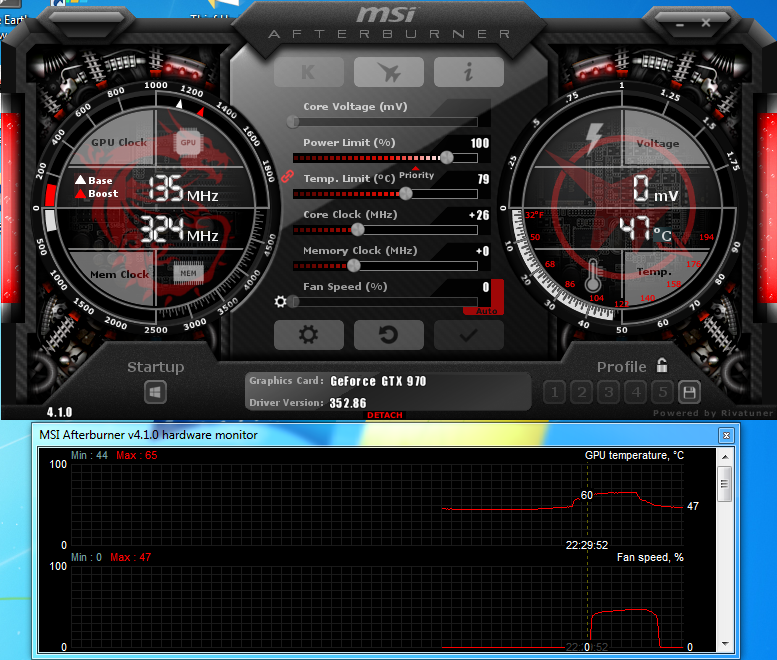Click the Memory Clock value +0
The height and width of the screenshot is (660, 777).
click(x=483, y=251)
